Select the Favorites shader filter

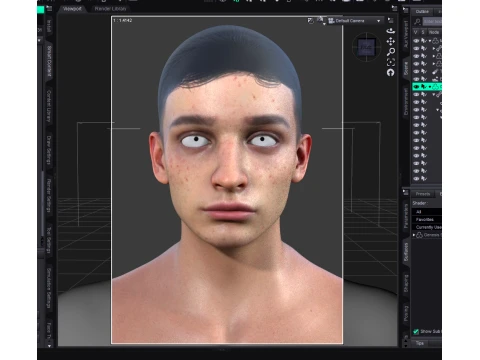click(427, 219)
